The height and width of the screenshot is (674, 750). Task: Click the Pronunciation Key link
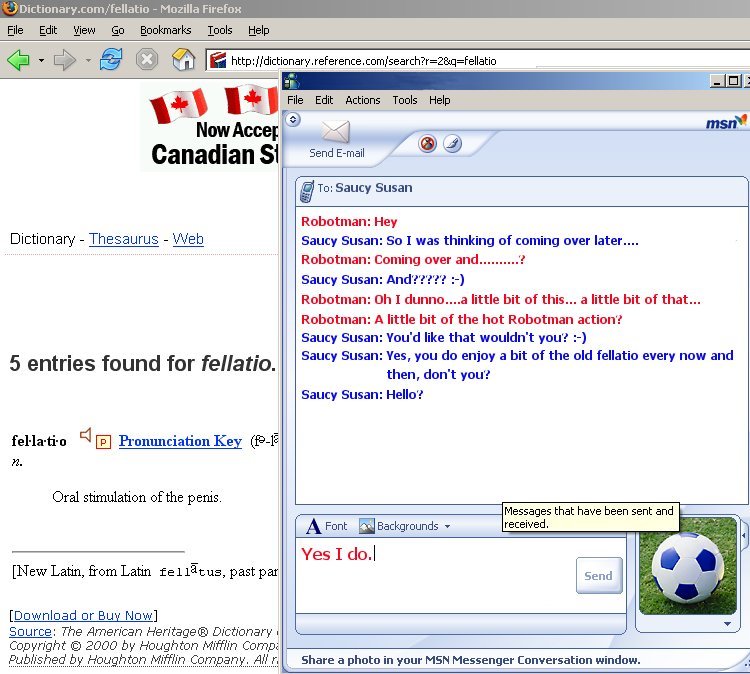coord(180,441)
